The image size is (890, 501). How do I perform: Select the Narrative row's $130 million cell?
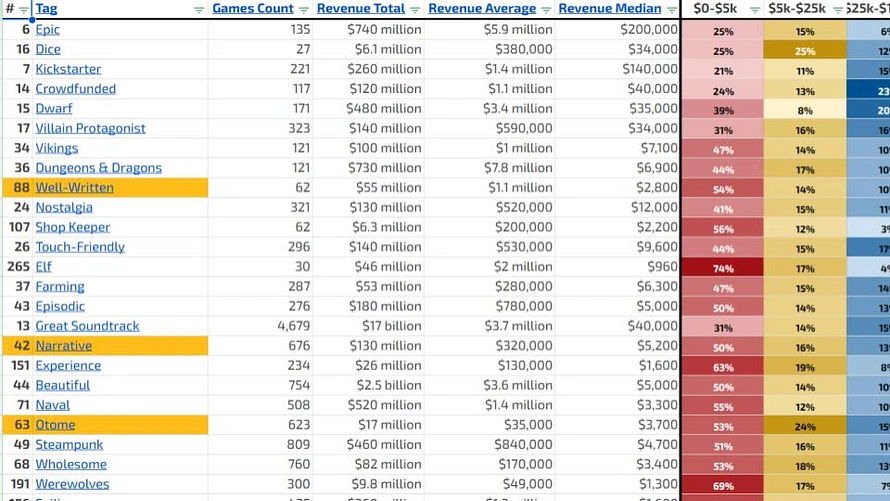click(x=368, y=346)
